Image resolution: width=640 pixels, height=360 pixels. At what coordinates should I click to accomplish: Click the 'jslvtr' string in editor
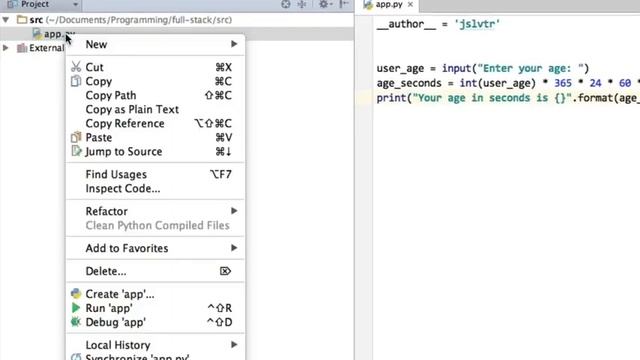tap(477, 24)
